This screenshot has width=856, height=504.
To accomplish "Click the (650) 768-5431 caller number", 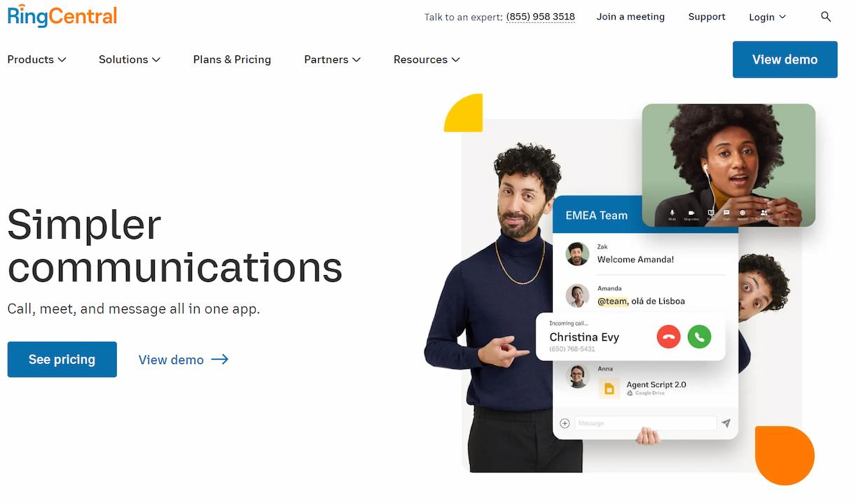I will [x=572, y=349].
